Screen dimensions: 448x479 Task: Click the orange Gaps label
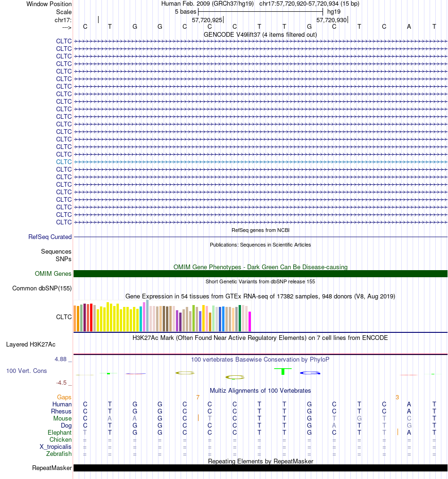coord(64,397)
